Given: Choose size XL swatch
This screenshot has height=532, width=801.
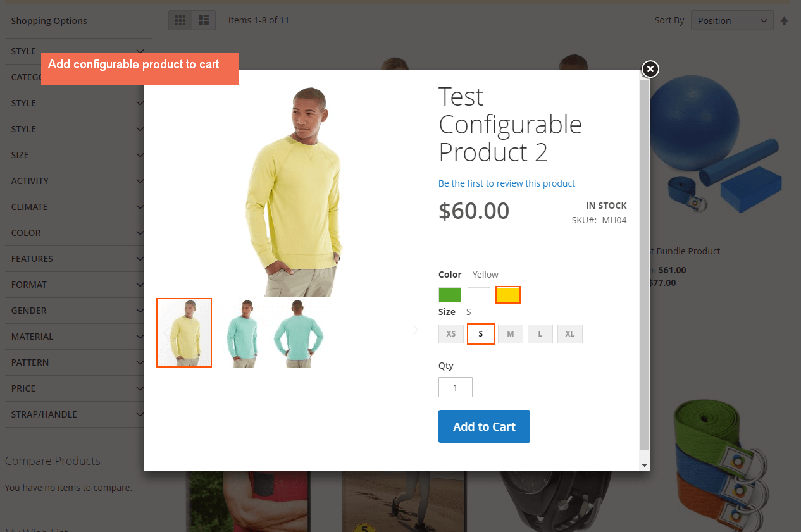Looking at the screenshot, I should click(569, 334).
